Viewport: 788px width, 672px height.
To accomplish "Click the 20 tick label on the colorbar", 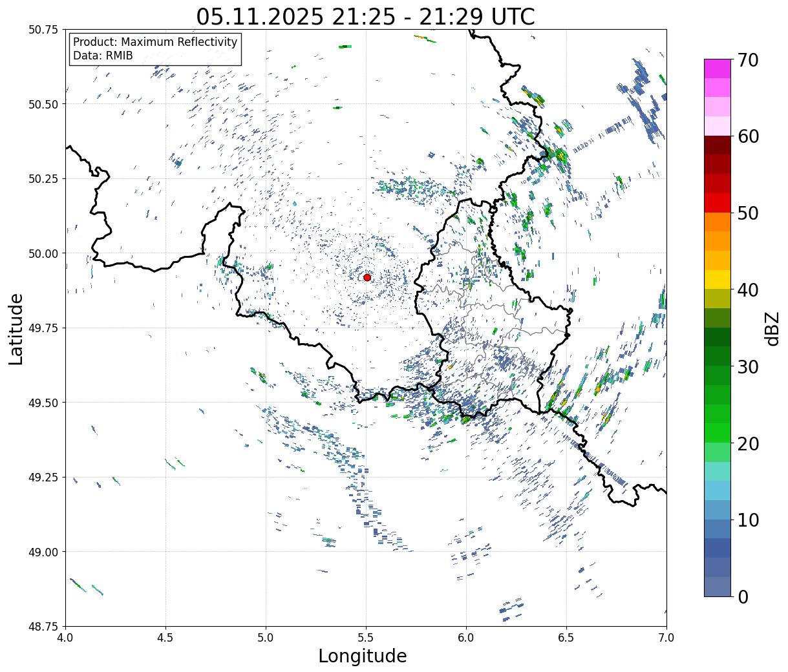I will coord(748,443).
